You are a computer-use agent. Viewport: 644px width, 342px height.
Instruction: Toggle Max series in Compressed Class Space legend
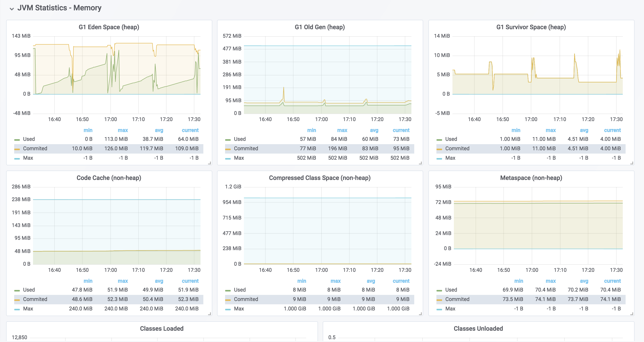coord(239,309)
